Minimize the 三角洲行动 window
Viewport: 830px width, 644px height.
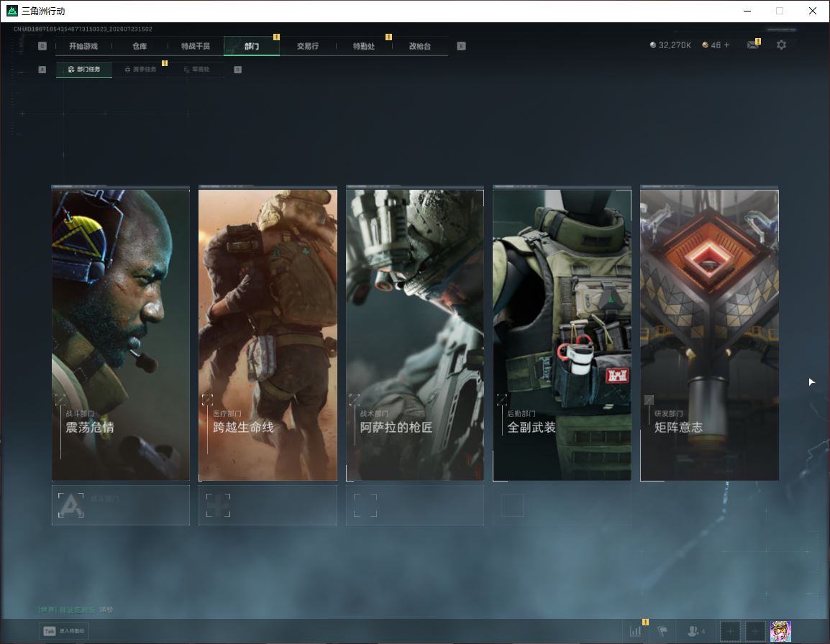(747, 11)
